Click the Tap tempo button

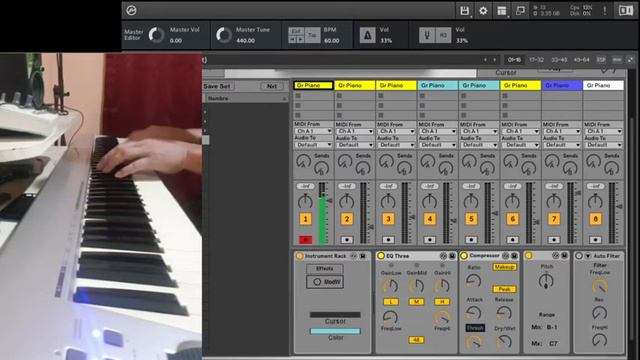click(312, 35)
